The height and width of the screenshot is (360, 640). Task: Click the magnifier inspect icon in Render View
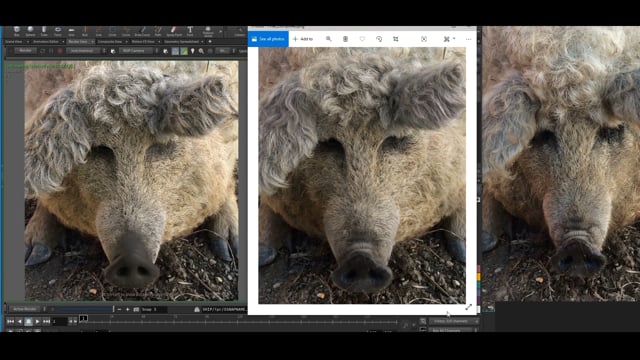point(201,51)
